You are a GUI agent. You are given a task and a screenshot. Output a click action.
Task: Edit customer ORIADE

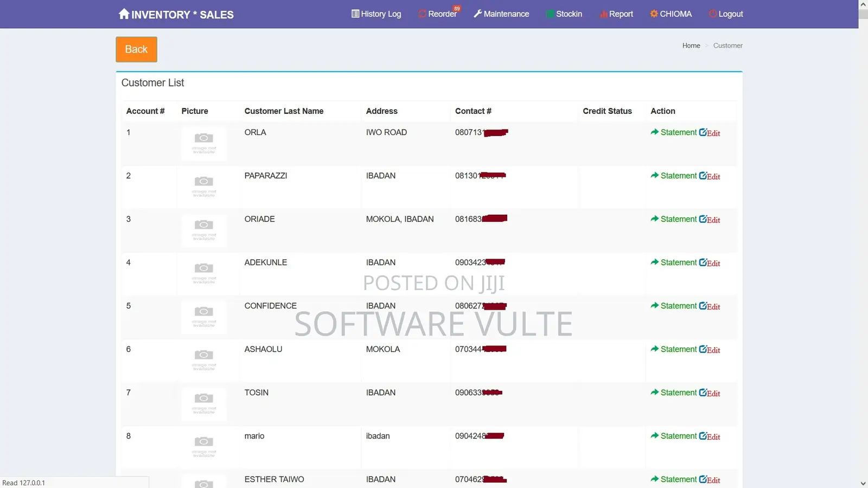pyautogui.click(x=710, y=220)
